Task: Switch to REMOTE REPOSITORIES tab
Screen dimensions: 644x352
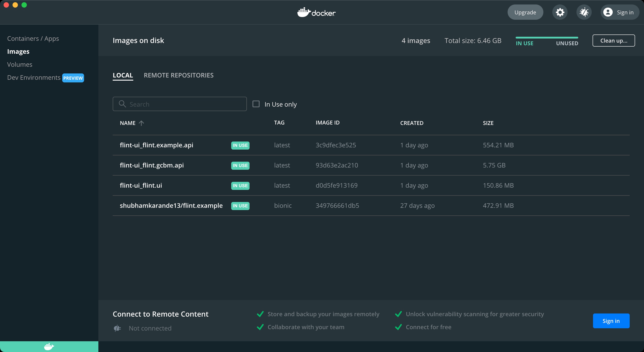Action: point(179,75)
